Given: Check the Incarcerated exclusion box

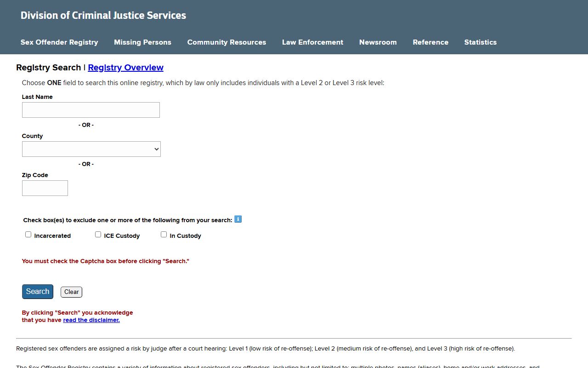Looking at the screenshot, I should [x=28, y=235].
